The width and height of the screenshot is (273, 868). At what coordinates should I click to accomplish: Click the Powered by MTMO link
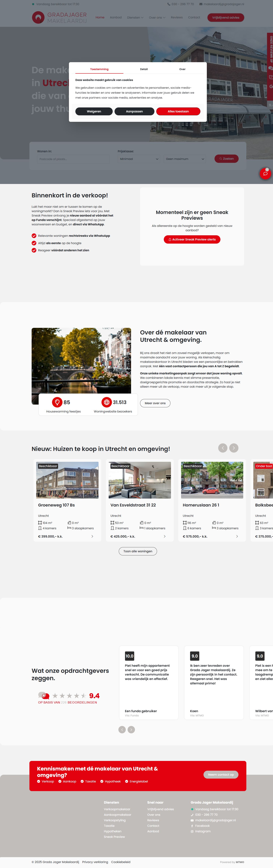click(232, 862)
